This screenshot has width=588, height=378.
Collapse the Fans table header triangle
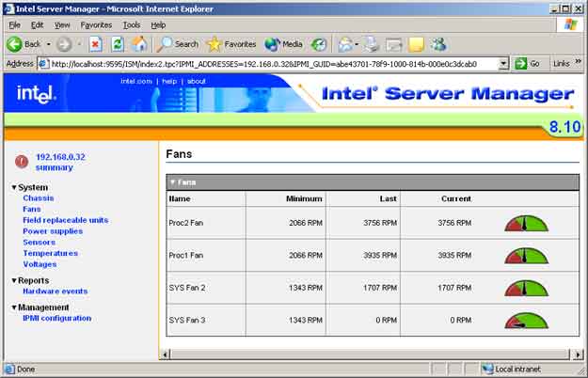coord(172,181)
